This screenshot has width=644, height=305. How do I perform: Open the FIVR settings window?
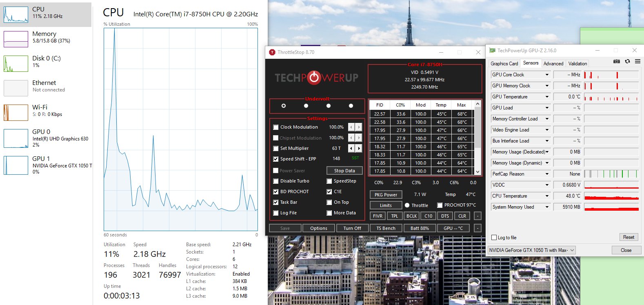click(x=378, y=216)
